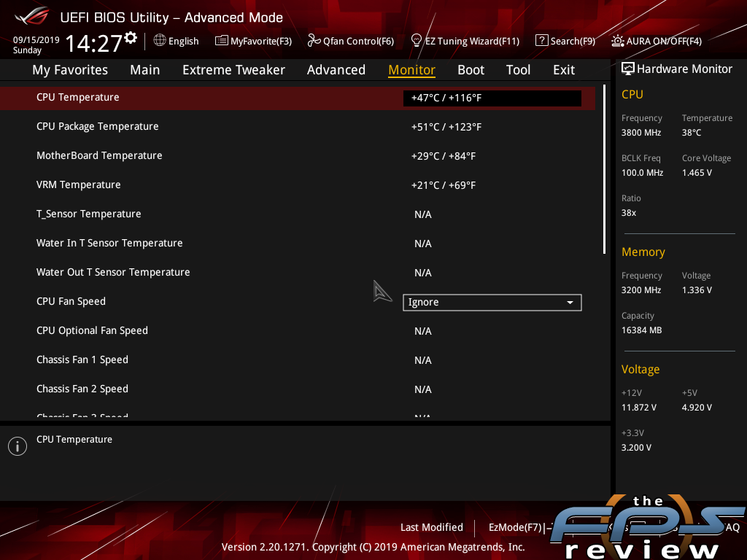Select the Chassis Fan 2 Speed row
This screenshot has height=560, width=747.
pyautogui.click(x=298, y=389)
